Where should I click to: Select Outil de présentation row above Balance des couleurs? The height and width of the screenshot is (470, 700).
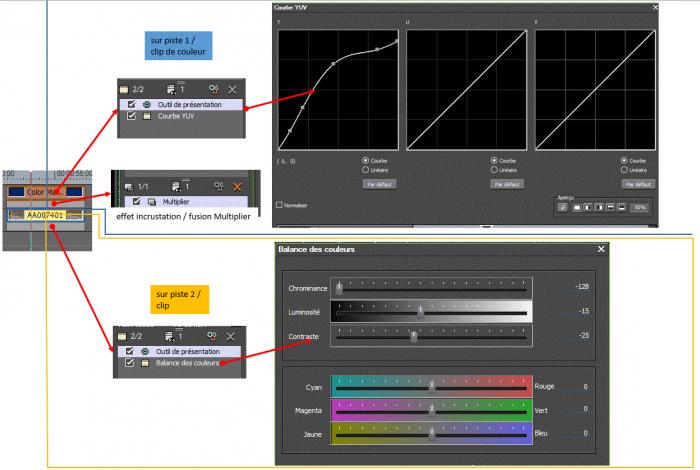point(179,352)
